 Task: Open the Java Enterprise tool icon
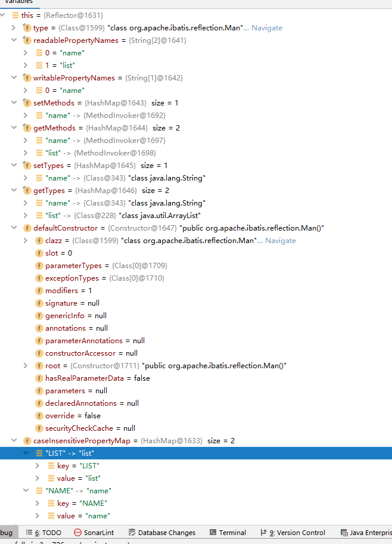click(x=344, y=533)
